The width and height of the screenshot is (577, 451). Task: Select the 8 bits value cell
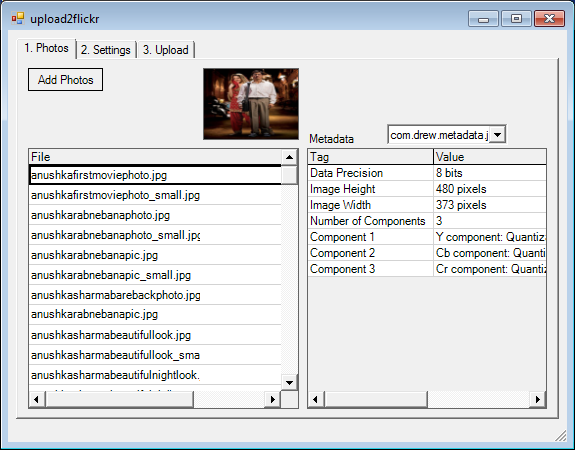(x=490, y=173)
